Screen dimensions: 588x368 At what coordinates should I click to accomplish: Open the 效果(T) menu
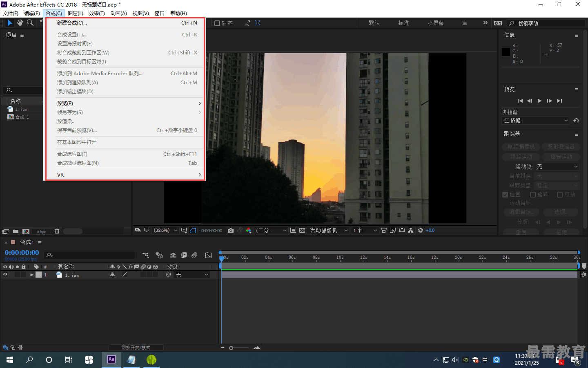97,13
